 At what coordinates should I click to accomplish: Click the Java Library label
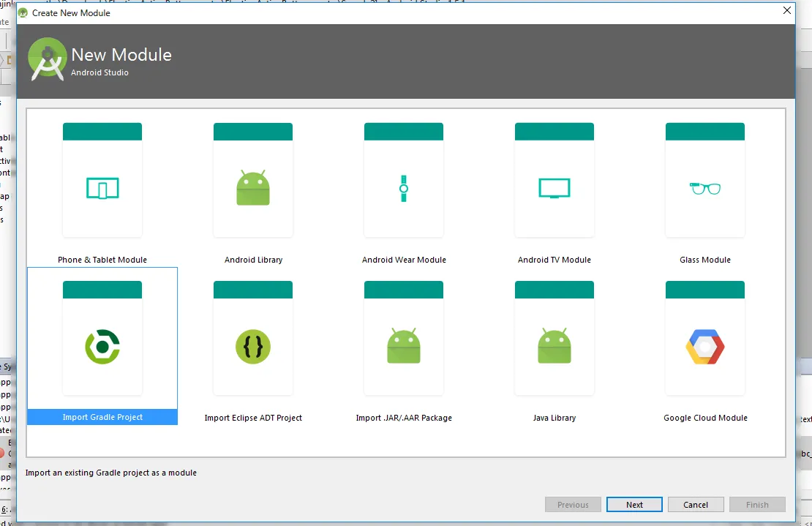click(x=554, y=418)
